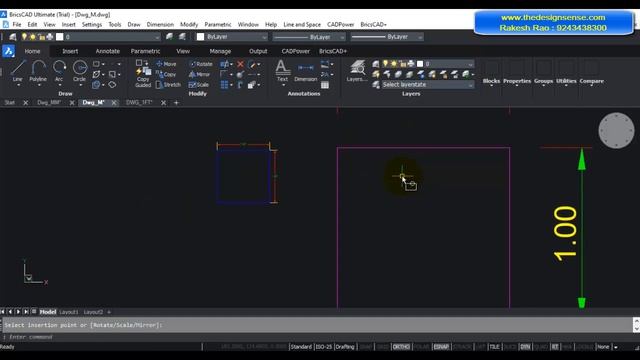Open the layer dropdown in top toolbar

(x=157, y=37)
